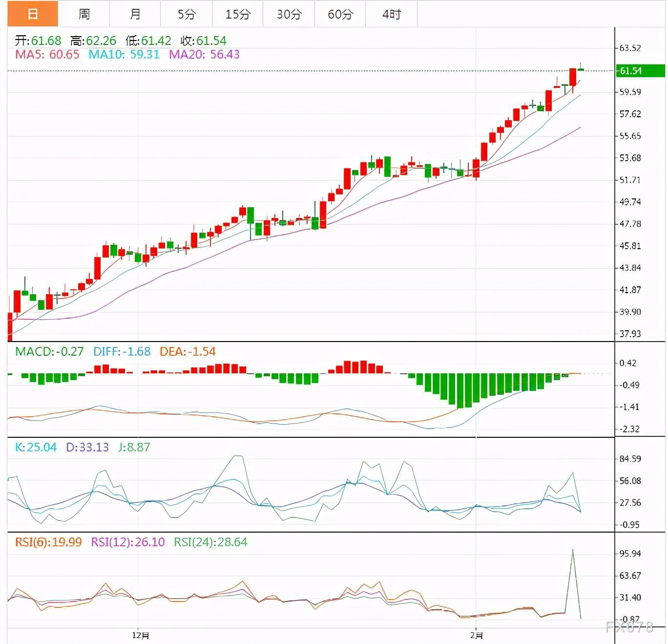
Task: Click the 31.40 RSI axis label
Action: (x=630, y=598)
